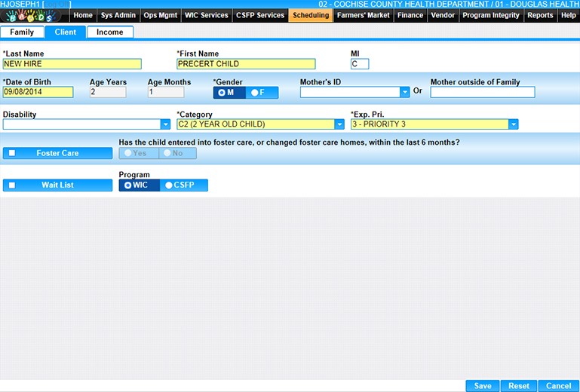The width and height of the screenshot is (580, 392).
Task: Open the WIC Services menu
Action: tap(207, 15)
